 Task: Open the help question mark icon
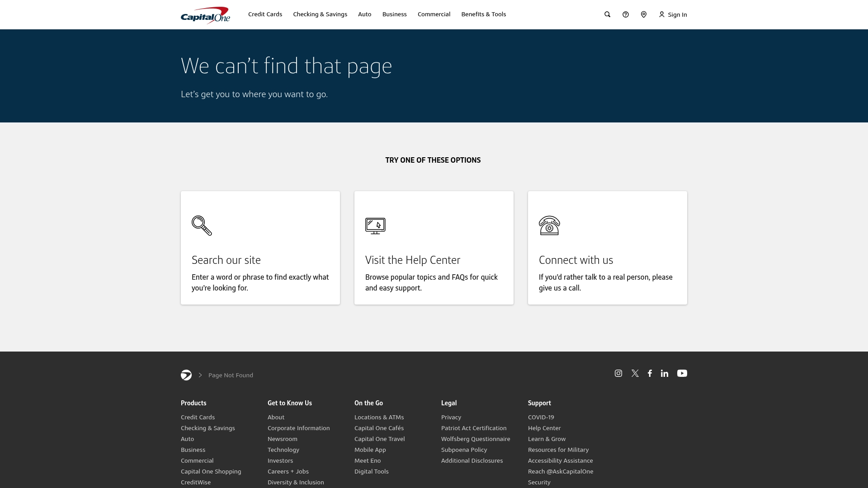(x=625, y=14)
